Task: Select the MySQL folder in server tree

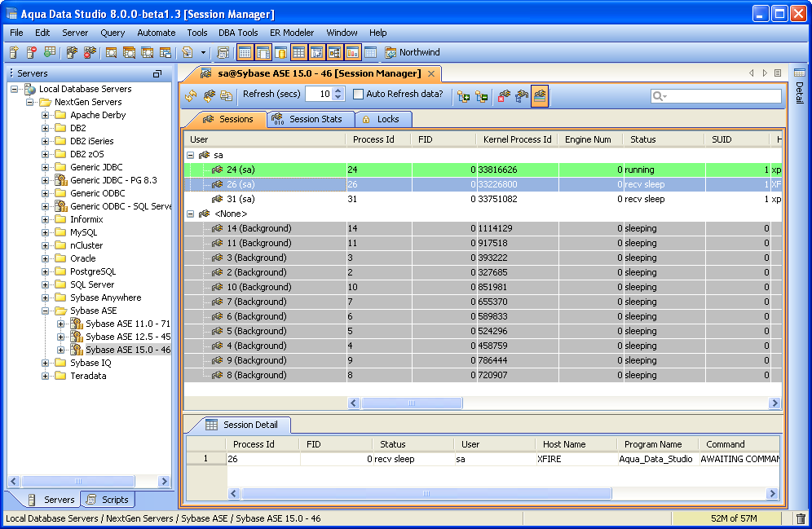Action: tap(83, 232)
